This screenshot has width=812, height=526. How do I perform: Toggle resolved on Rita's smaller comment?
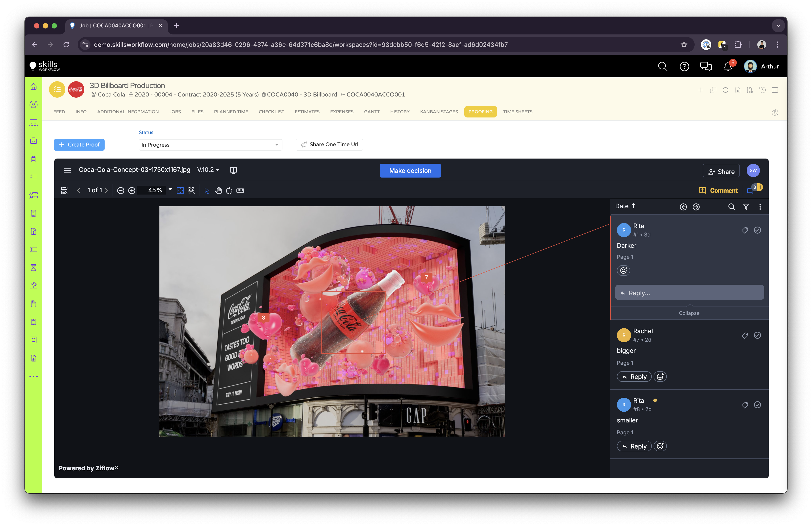757,405
